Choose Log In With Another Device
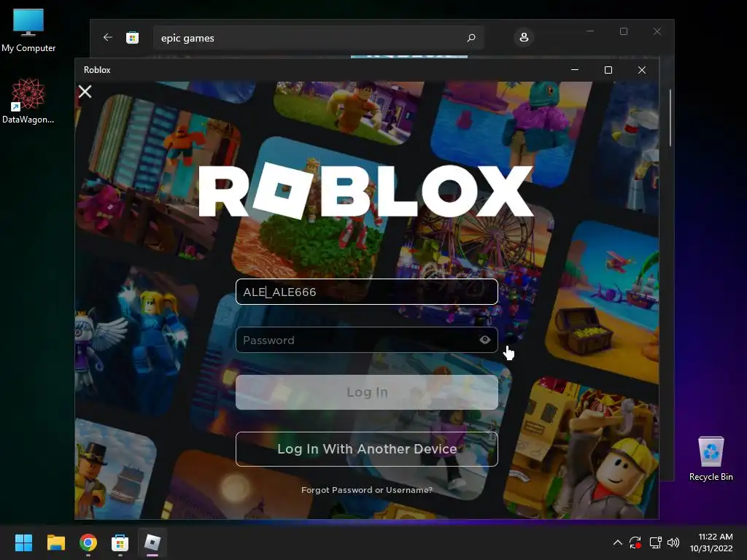 (x=367, y=449)
